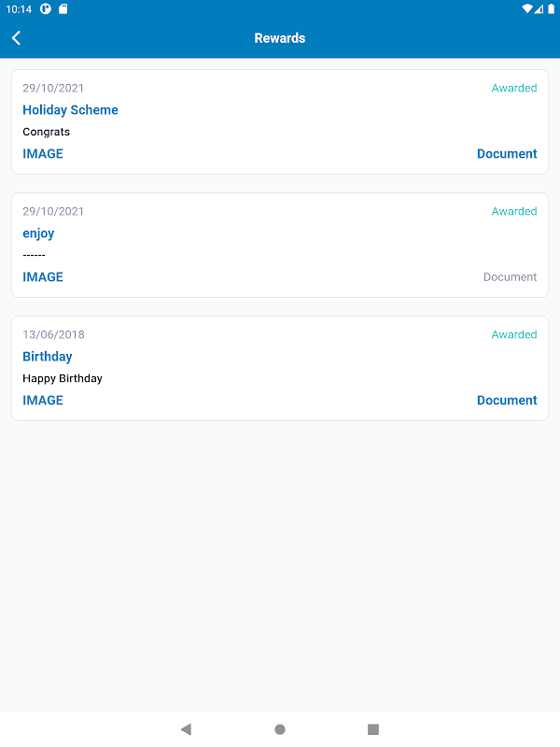
Task: Tap Awarded status on Holiday Scheme card
Action: [x=514, y=89]
